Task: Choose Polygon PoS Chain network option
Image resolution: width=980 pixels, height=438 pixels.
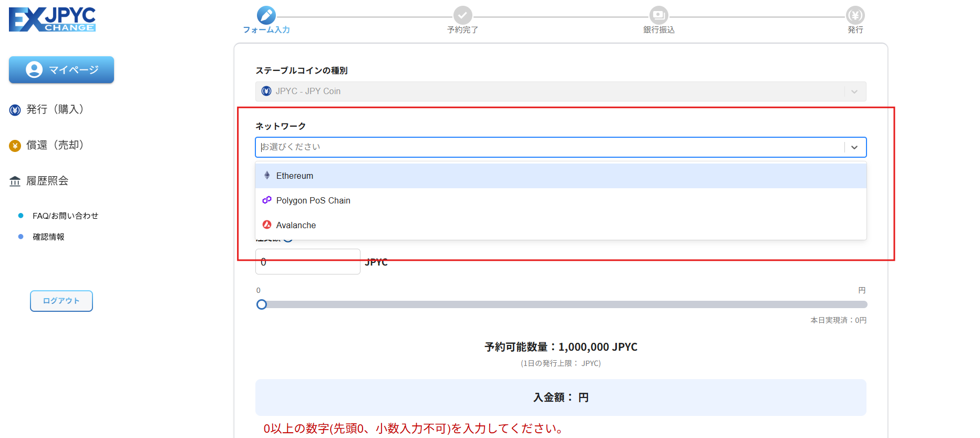Action: point(561,200)
